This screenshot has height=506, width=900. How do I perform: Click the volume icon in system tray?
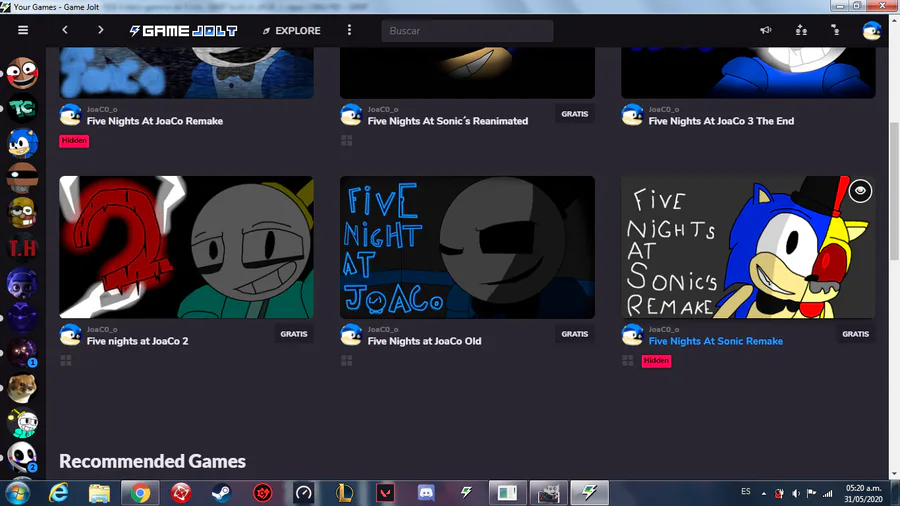point(796,493)
